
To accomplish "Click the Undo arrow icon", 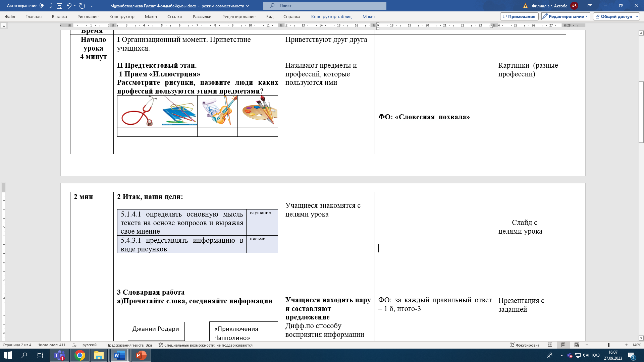I will 69,6.
